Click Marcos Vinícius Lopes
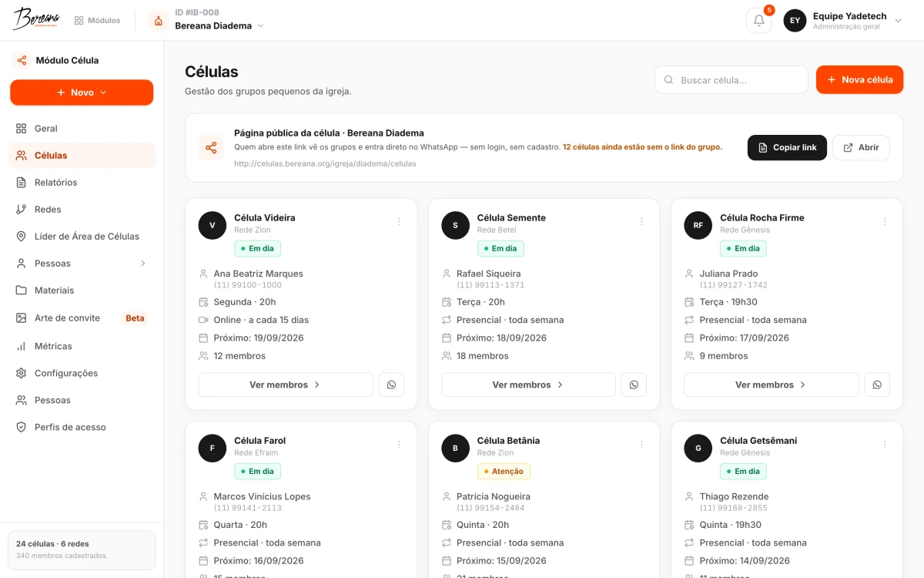This screenshot has height=578, width=924. click(262, 496)
